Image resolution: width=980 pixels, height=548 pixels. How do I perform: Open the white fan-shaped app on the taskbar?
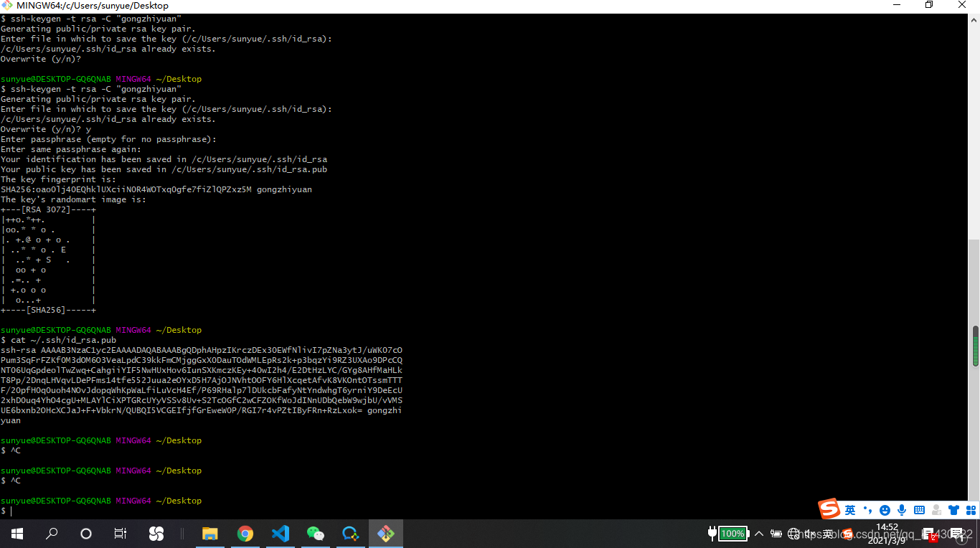coord(156,534)
